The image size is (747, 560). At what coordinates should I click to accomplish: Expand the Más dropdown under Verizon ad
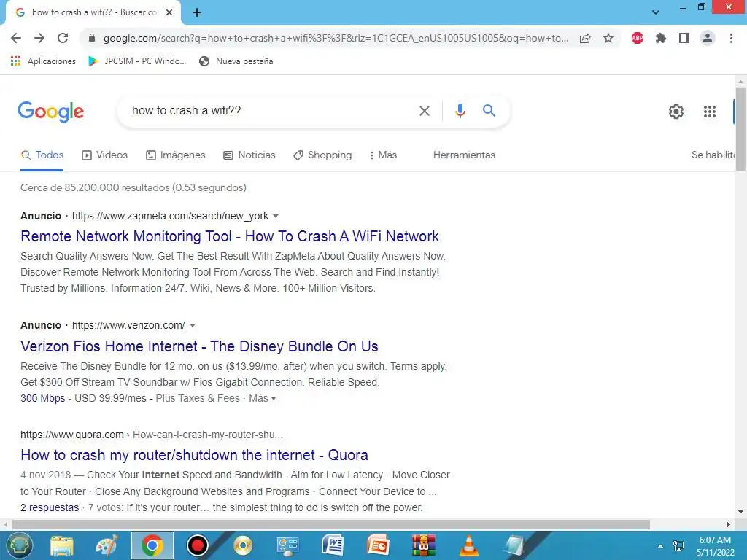[263, 399]
